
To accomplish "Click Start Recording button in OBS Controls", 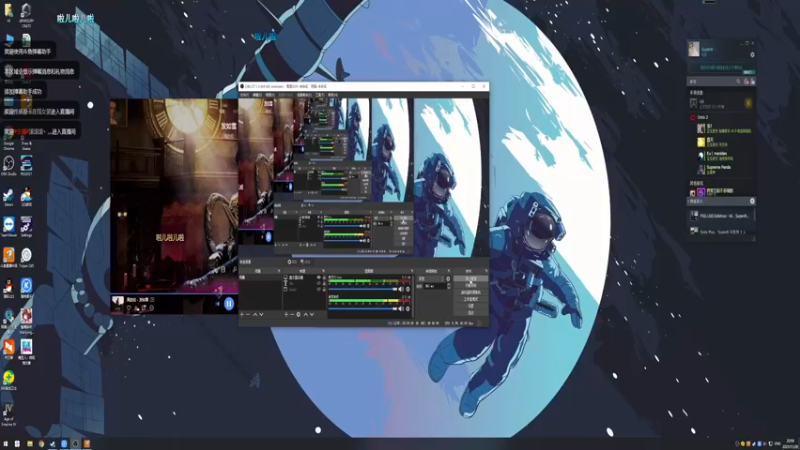I will (470, 285).
